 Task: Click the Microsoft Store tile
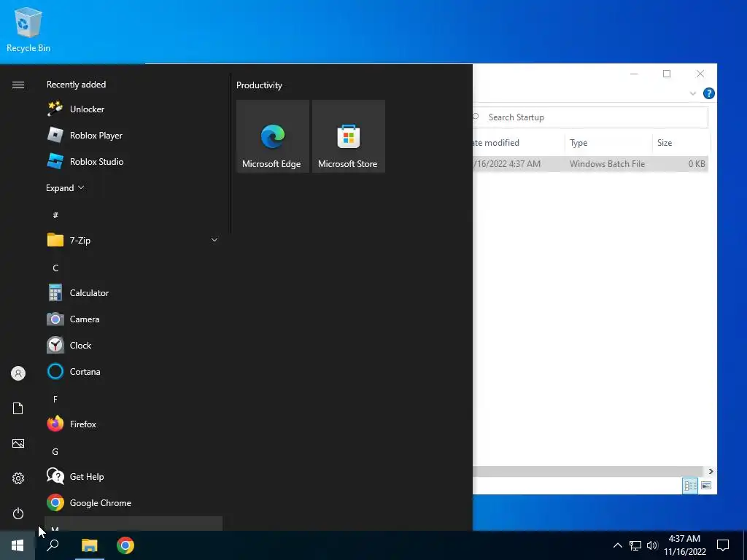348,136
